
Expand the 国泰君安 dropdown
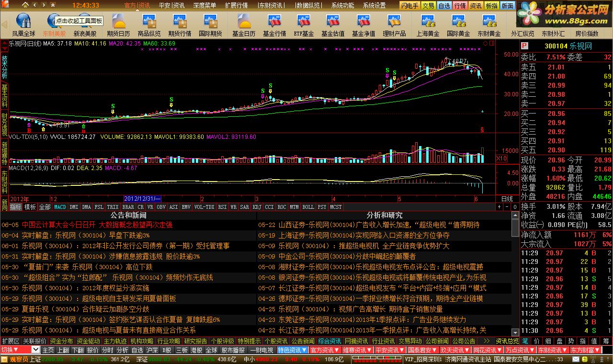click(422, 350)
